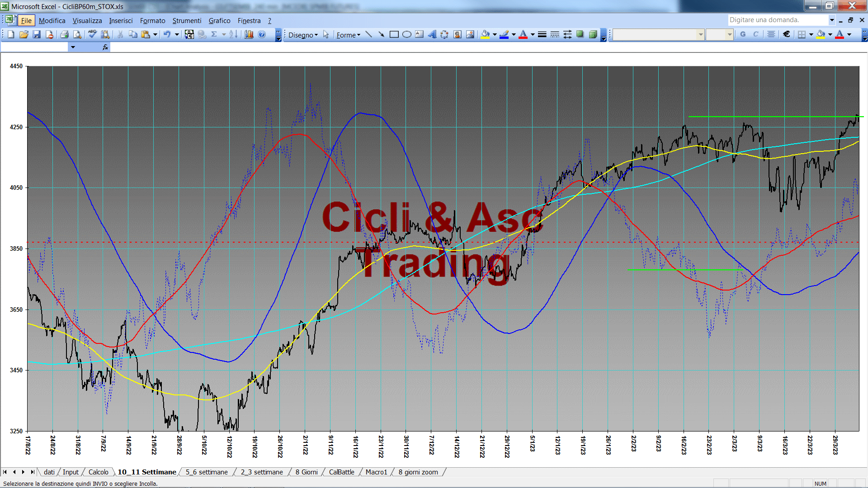The image size is (868, 488).
Task: Open the Grafico menu
Action: 219,20
